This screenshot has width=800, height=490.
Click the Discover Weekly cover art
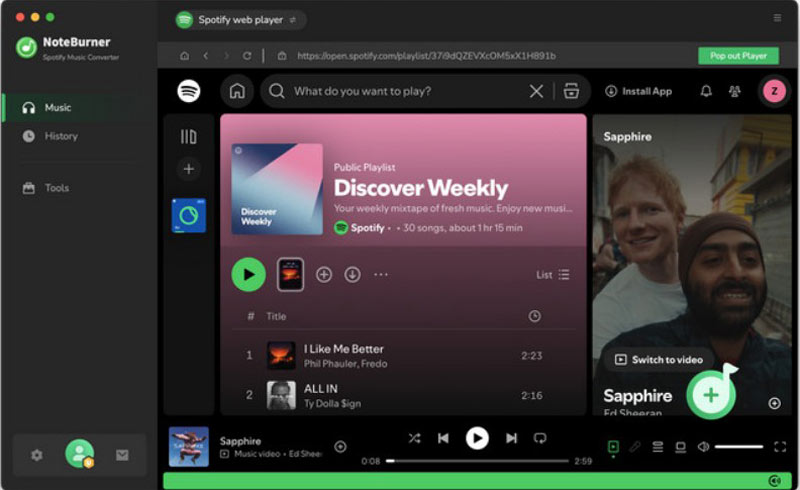point(277,189)
